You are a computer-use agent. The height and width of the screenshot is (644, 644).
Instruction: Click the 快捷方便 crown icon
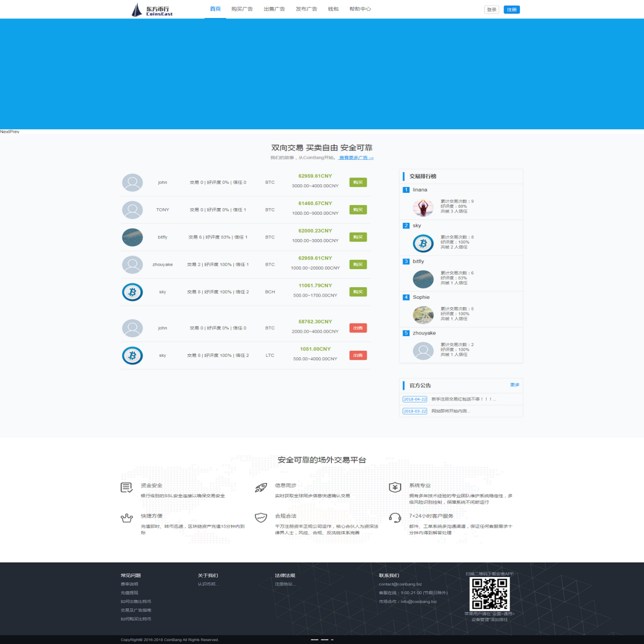(126, 518)
